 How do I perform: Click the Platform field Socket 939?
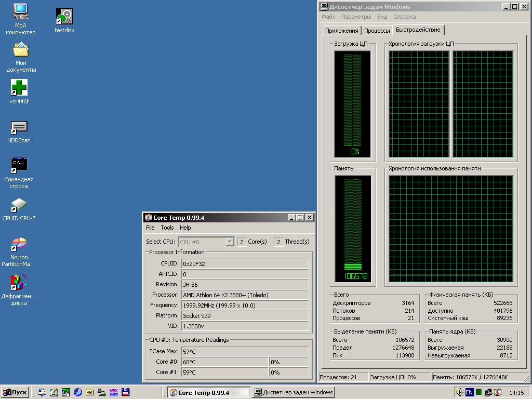245,315
